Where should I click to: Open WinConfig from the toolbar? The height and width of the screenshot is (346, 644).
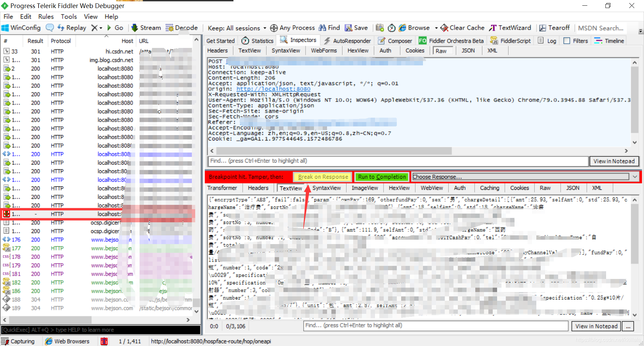click(x=21, y=28)
